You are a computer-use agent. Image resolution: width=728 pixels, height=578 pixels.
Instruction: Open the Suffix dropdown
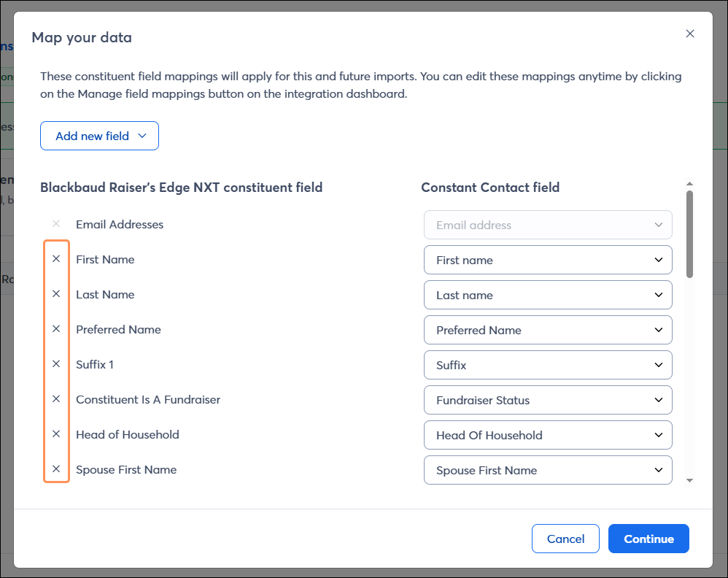(548, 365)
